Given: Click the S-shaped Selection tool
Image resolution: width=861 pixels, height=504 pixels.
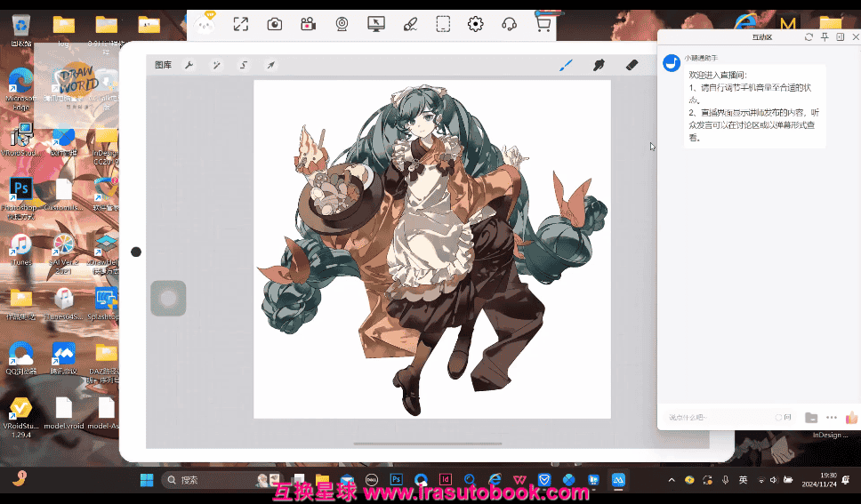Looking at the screenshot, I should [x=243, y=65].
